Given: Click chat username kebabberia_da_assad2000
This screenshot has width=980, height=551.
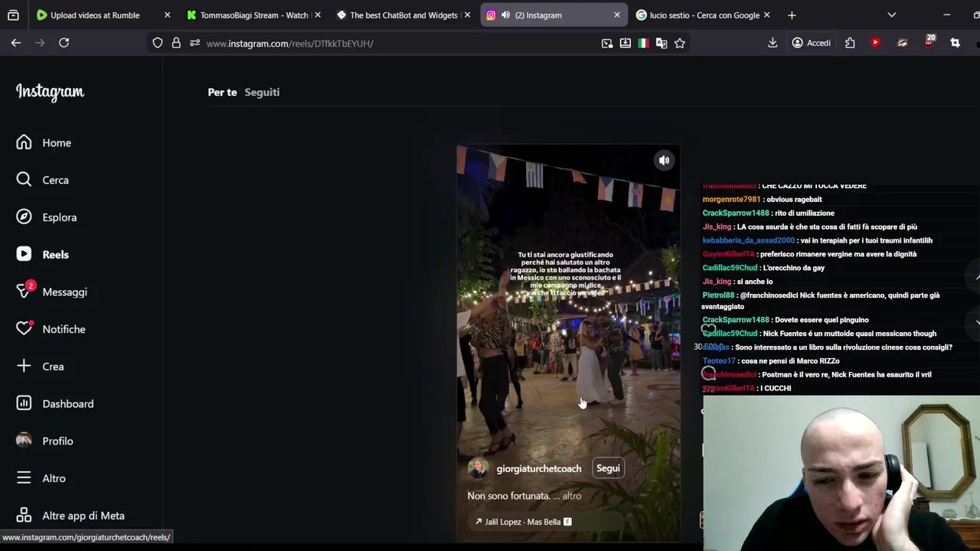Looking at the screenshot, I should (x=748, y=240).
